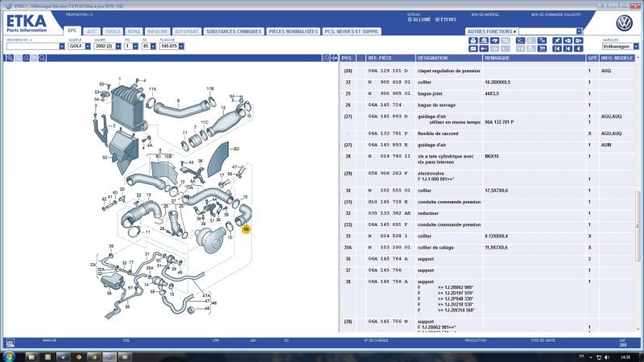Image resolution: width=644 pixels, height=362 pixels.
Task: Click the fit-width icon at the end of the illustration bar
Action: pos(326,58)
